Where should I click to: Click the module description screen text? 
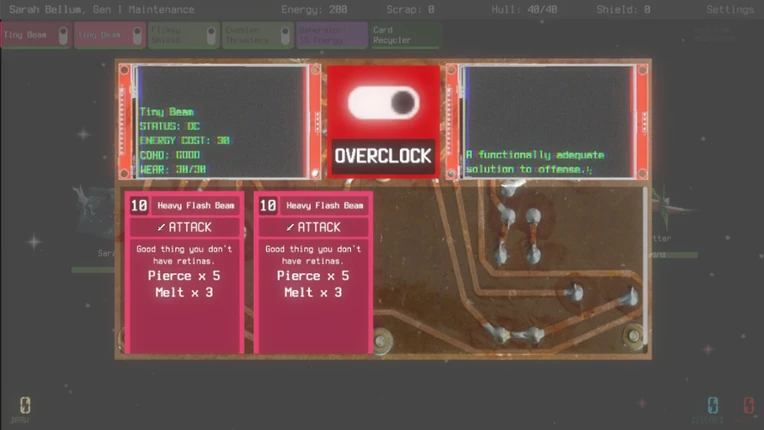pyautogui.click(x=535, y=162)
